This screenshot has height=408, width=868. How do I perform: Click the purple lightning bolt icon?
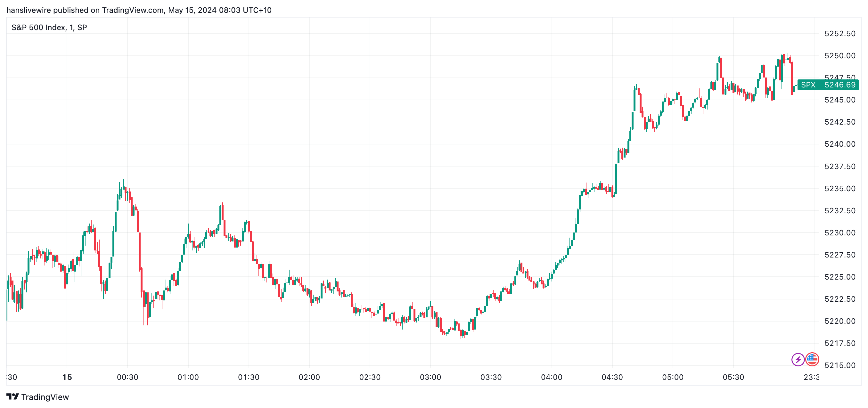(798, 360)
